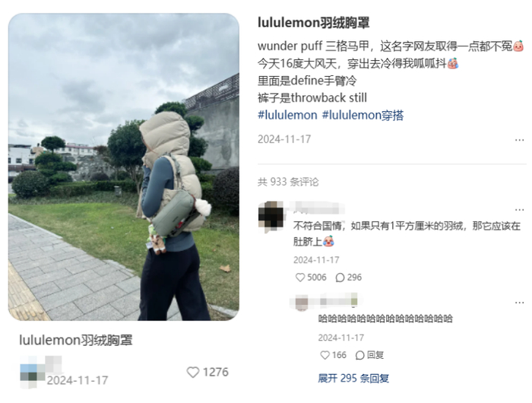Click the reply author's small blurred avatar

pos(302,302)
